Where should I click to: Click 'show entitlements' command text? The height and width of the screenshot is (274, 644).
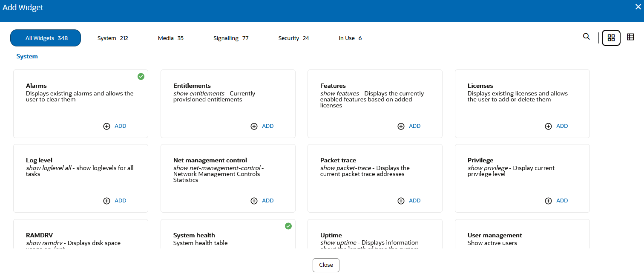coord(199,93)
